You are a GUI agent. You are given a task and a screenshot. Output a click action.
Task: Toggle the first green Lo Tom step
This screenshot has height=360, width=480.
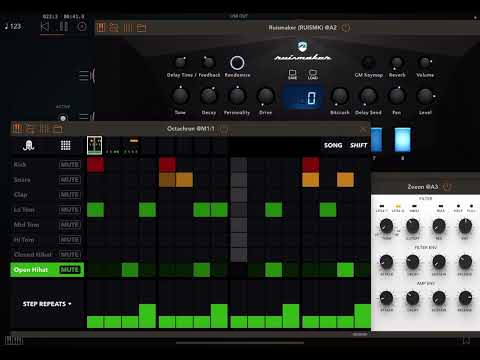coord(95,210)
